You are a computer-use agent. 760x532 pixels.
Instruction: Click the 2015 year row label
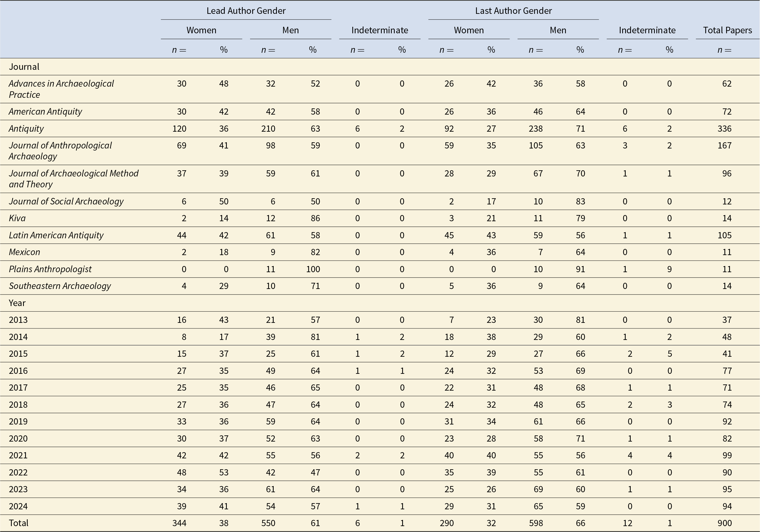(x=18, y=353)
